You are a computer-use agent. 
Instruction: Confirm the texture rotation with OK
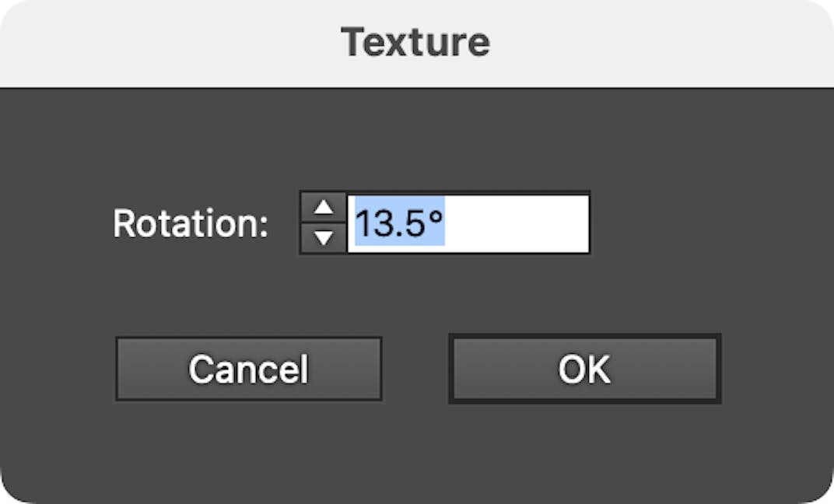point(585,369)
